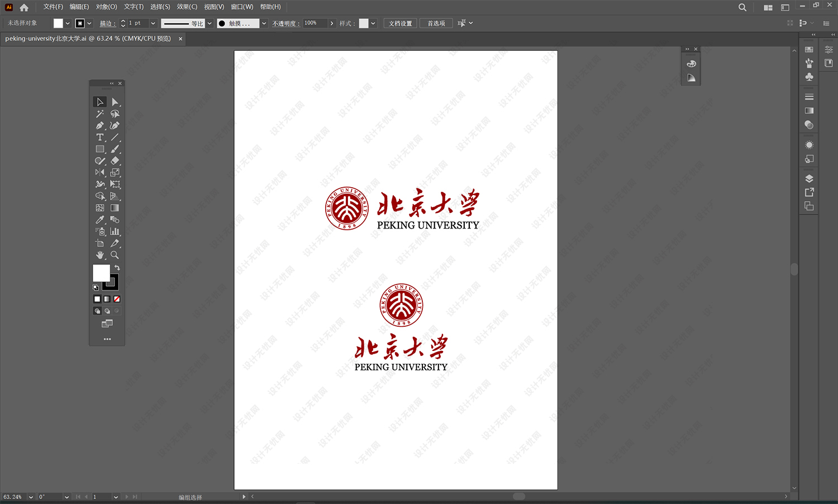
Task: Select the Zoom tool
Action: 115,255
